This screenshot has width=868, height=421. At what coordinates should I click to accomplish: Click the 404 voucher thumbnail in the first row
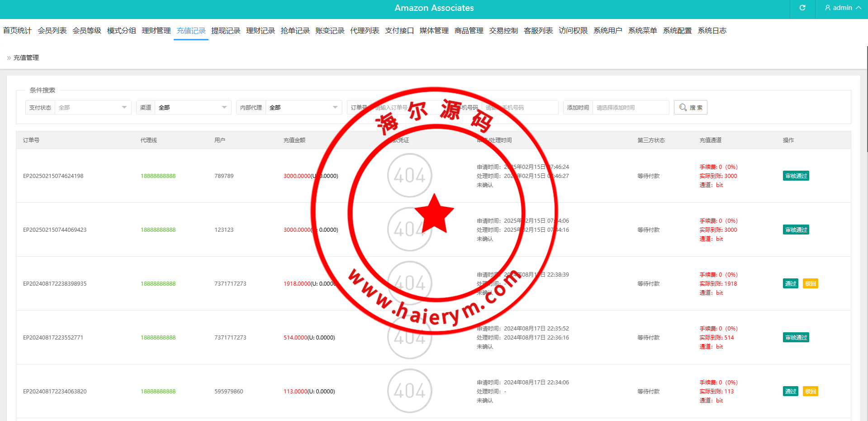point(409,175)
